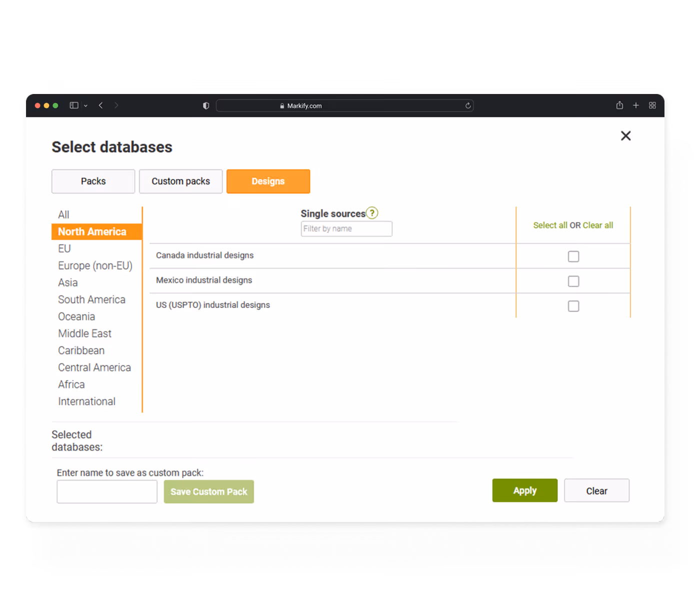The image size is (699, 616).
Task: Click the browser sidebar toggle icon
Action: point(74,105)
